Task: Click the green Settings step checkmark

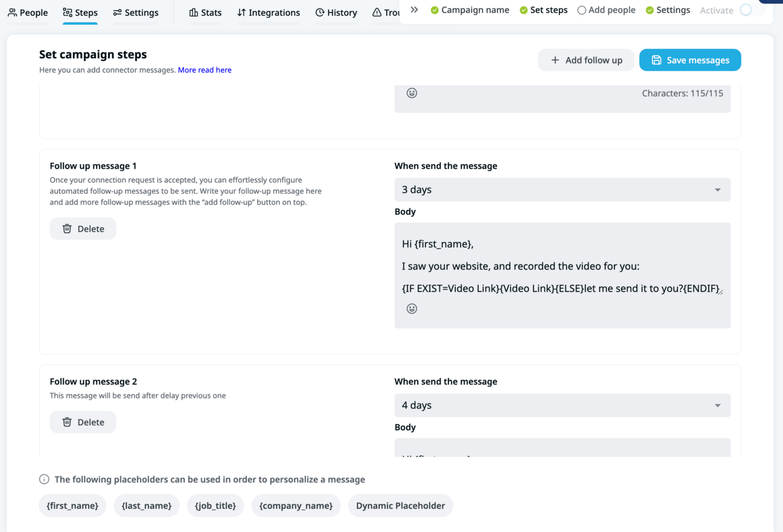Action: [x=650, y=10]
